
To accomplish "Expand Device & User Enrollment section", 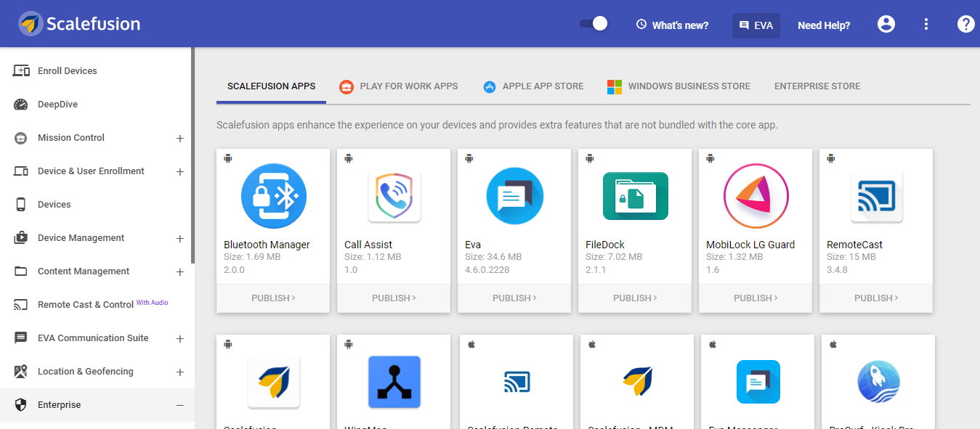I will click(180, 172).
